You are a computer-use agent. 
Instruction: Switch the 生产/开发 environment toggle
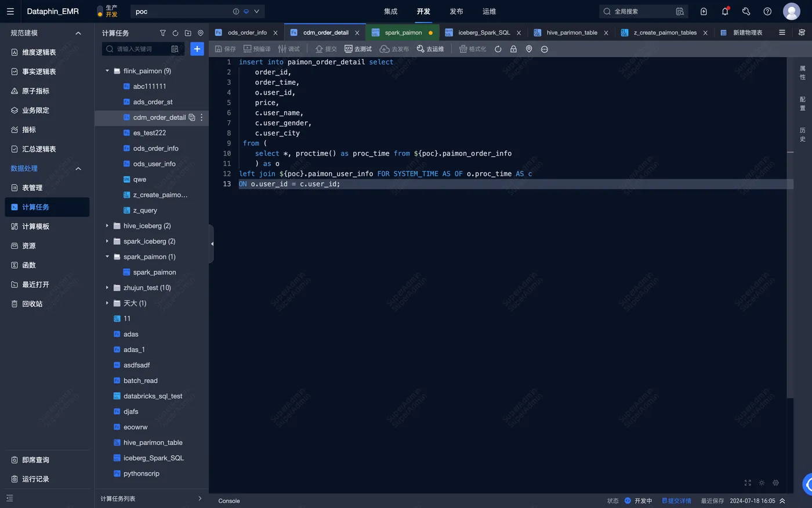pos(100,12)
